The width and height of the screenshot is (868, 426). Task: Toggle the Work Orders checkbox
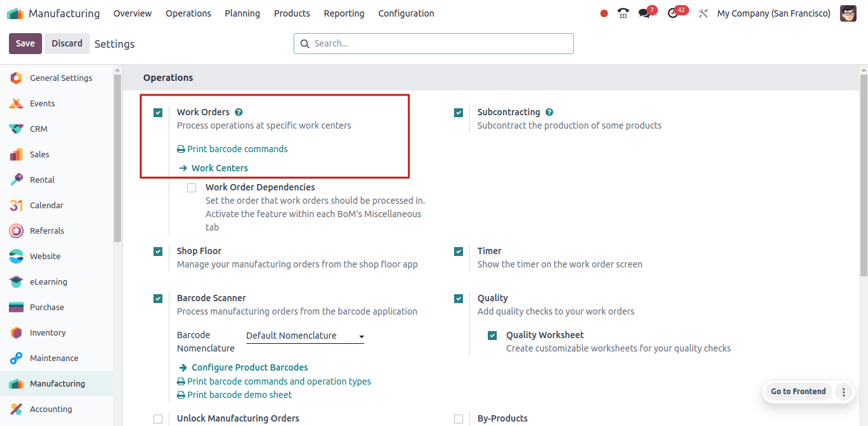coord(158,113)
